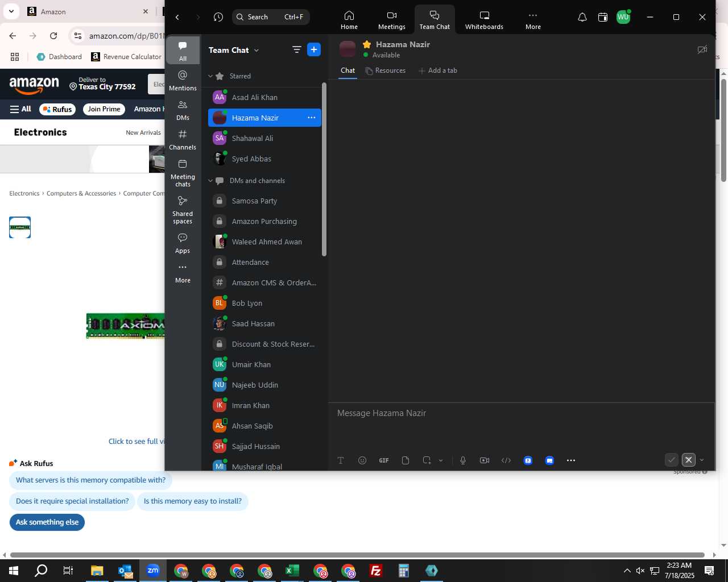This screenshot has height=582, width=728.
Task: Open Excel from Windows taskbar
Action: point(292,571)
